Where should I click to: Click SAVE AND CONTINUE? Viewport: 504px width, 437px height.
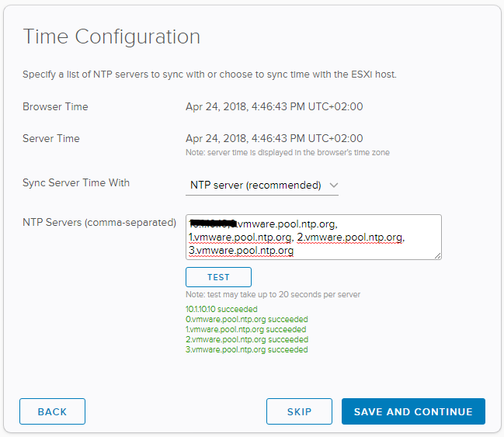click(413, 411)
